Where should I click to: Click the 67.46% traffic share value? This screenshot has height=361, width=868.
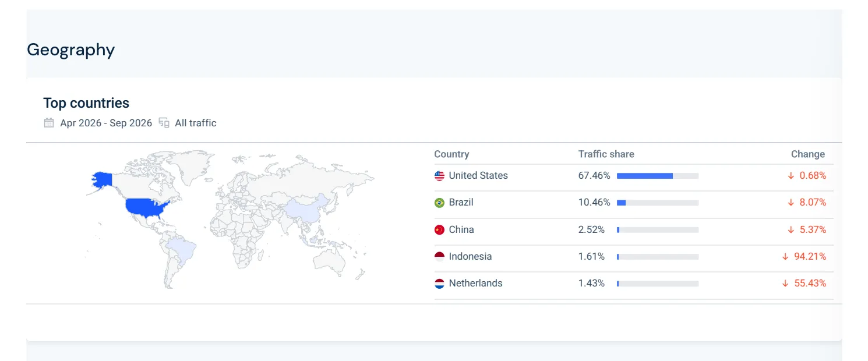(x=594, y=176)
